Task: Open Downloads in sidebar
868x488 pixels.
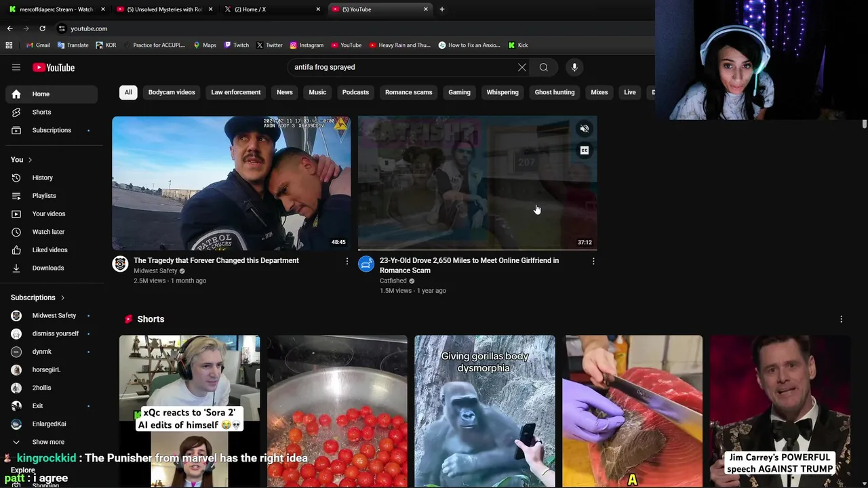Action: 52,268
